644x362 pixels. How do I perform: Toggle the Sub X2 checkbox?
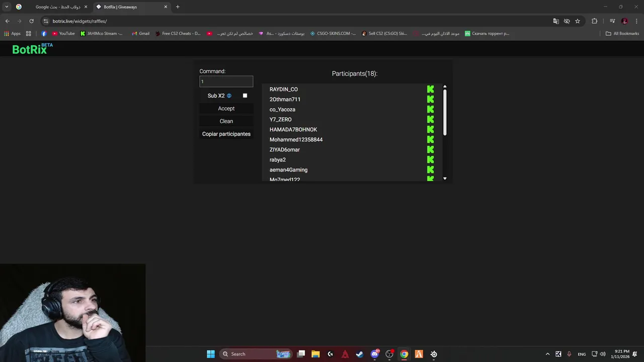[245, 96]
